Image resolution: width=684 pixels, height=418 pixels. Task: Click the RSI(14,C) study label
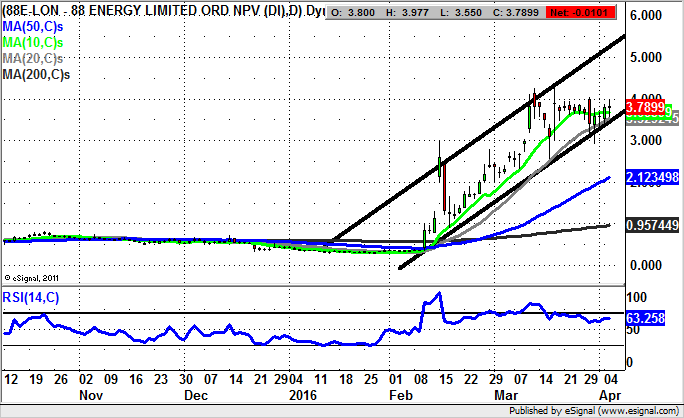pos(30,296)
